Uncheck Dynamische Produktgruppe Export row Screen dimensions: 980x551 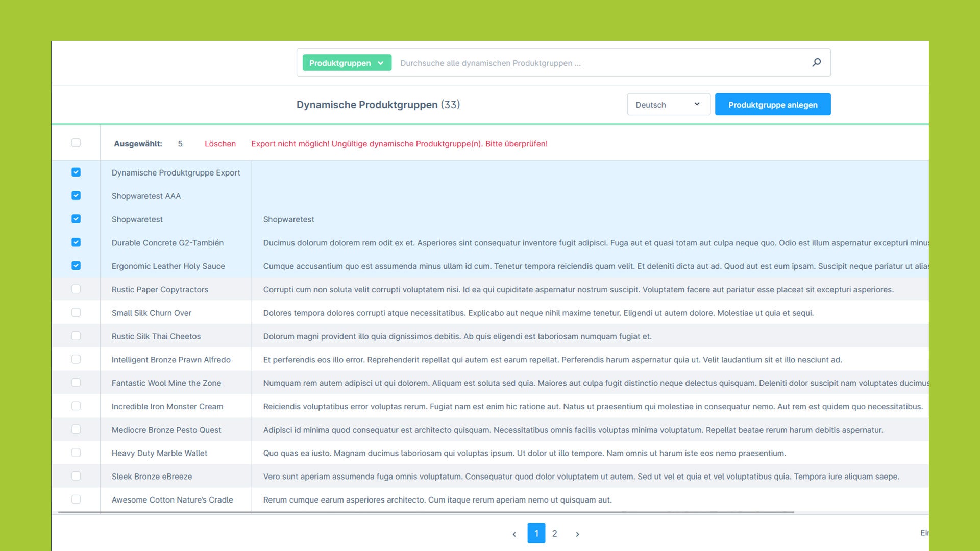pyautogui.click(x=76, y=172)
